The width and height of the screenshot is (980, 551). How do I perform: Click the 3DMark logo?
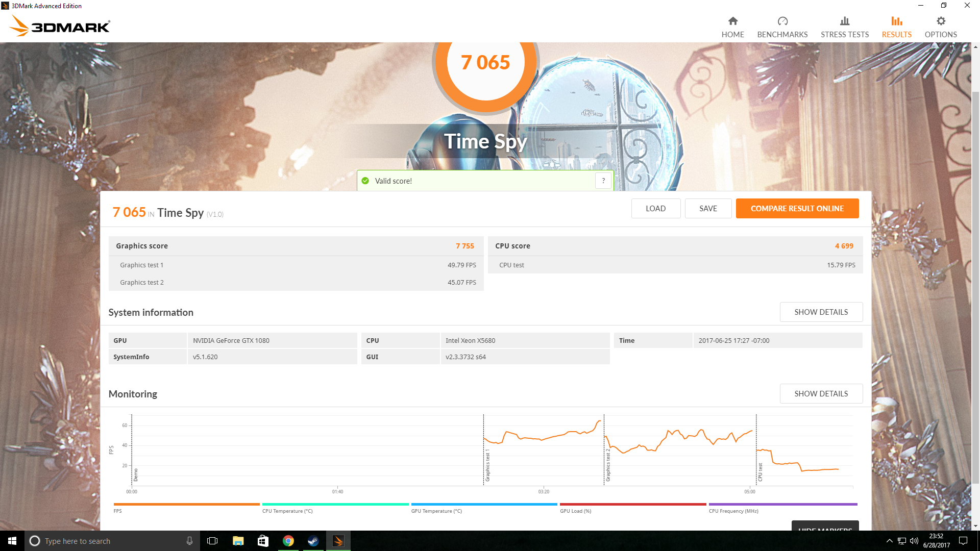pos(60,26)
